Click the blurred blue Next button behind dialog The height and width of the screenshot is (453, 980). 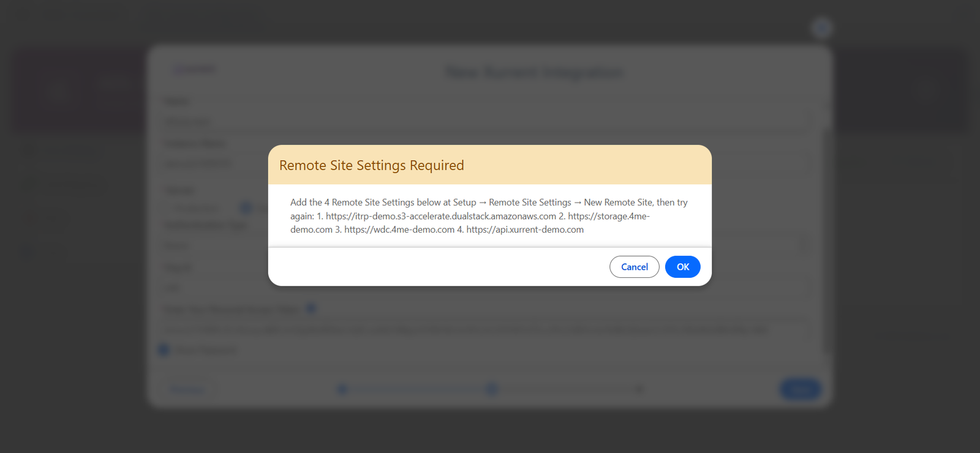800,389
